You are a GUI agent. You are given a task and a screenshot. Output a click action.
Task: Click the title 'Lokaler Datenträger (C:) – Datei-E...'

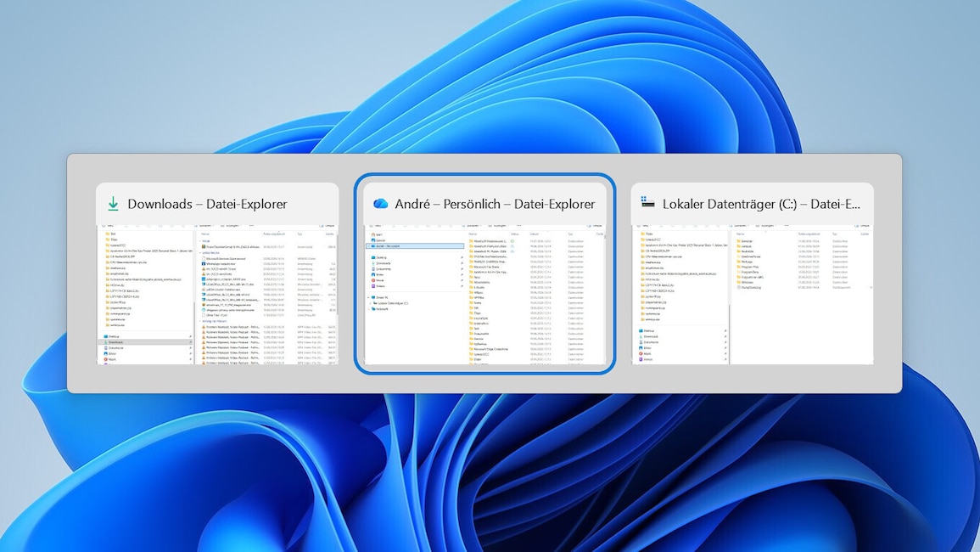click(x=761, y=204)
